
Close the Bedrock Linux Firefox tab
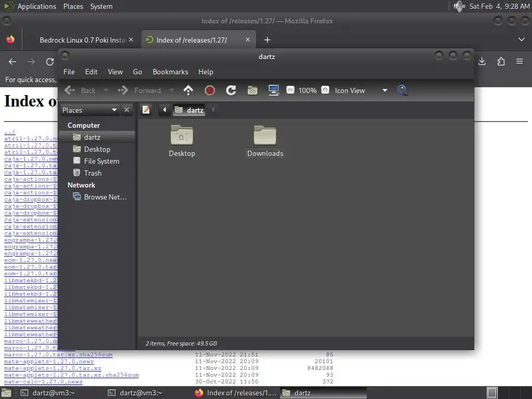[x=131, y=39]
